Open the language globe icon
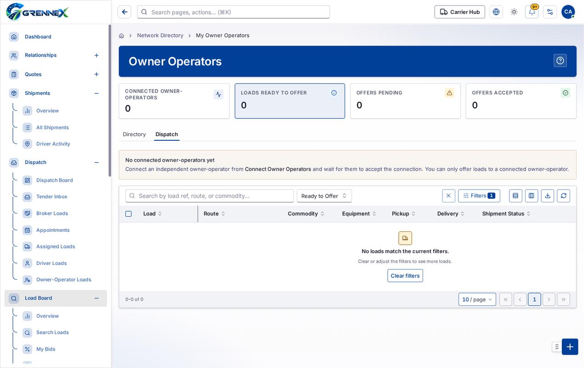 pos(496,12)
